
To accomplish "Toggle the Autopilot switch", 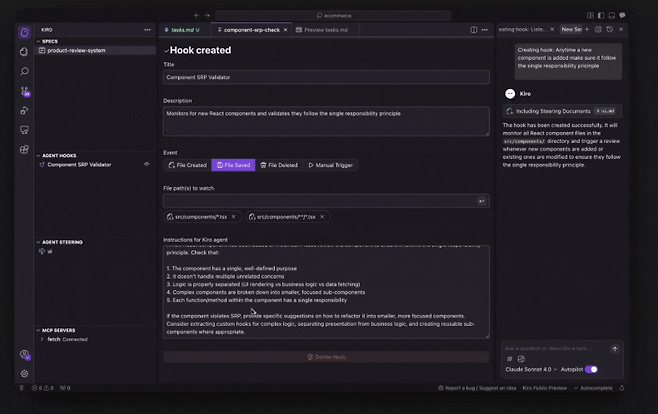I will tap(591, 369).
